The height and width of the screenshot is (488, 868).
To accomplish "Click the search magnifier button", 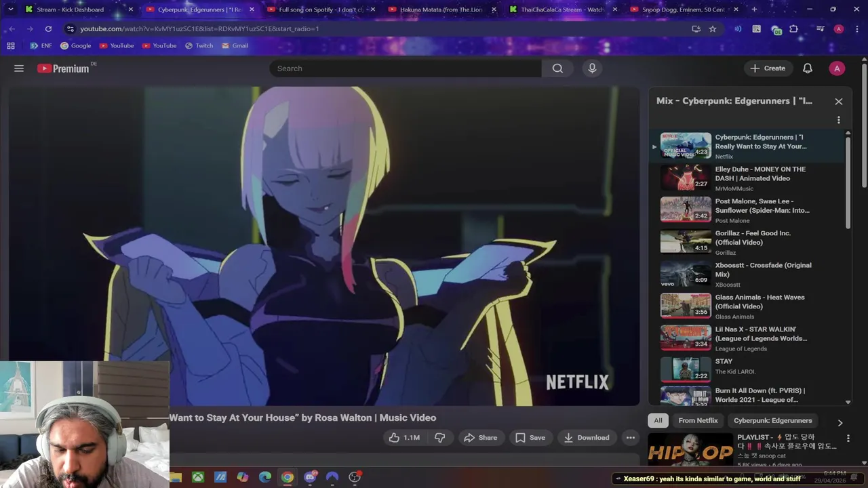I will click(x=557, y=68).
